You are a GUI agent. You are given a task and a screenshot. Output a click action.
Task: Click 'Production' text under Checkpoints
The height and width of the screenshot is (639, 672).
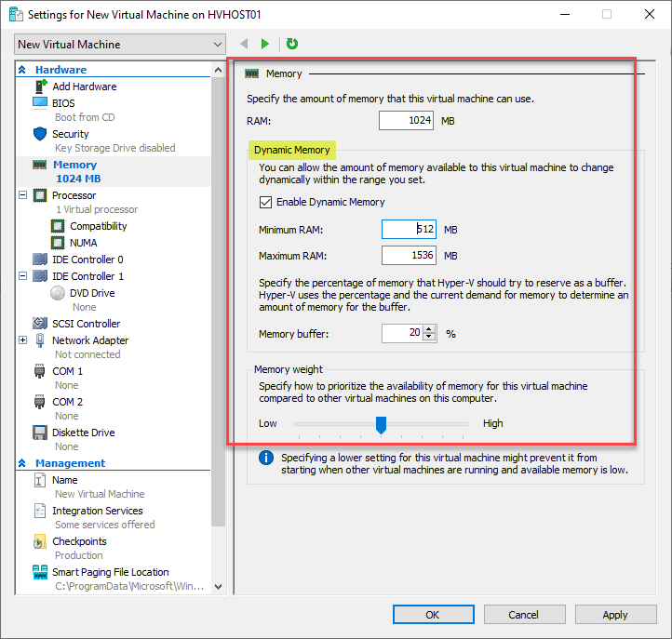(x=79, y=555)
